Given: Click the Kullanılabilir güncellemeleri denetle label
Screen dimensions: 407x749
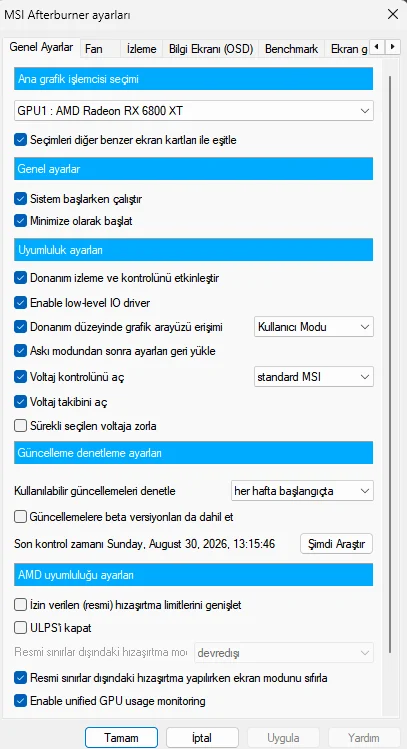Looking at the screenshot, I should pos(95,491).
